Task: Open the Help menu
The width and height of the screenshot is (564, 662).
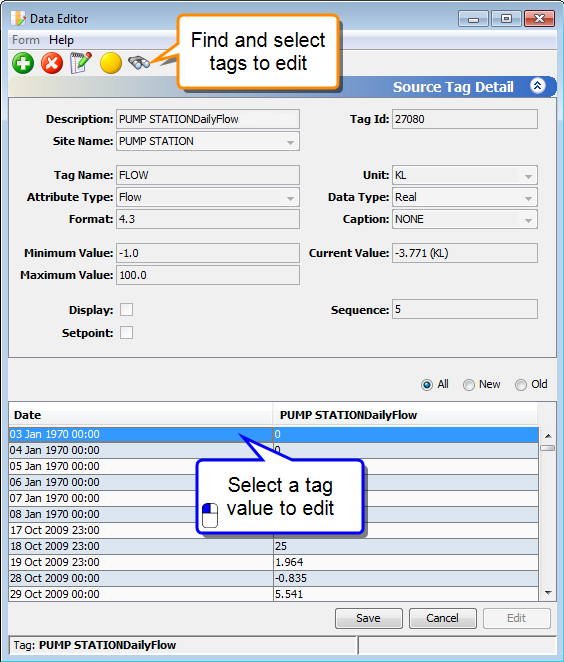Action: coord(61,40)
